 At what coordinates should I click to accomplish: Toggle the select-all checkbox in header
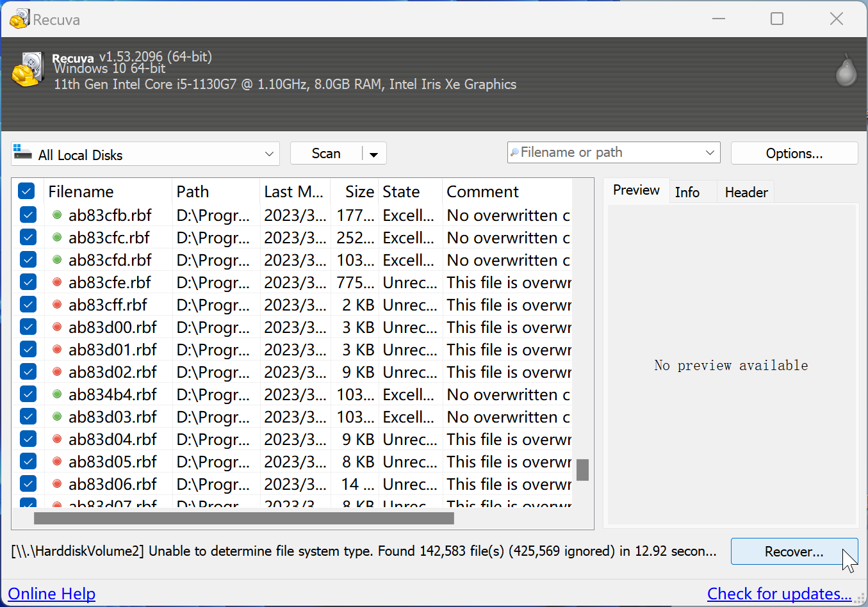pos(26,191)
